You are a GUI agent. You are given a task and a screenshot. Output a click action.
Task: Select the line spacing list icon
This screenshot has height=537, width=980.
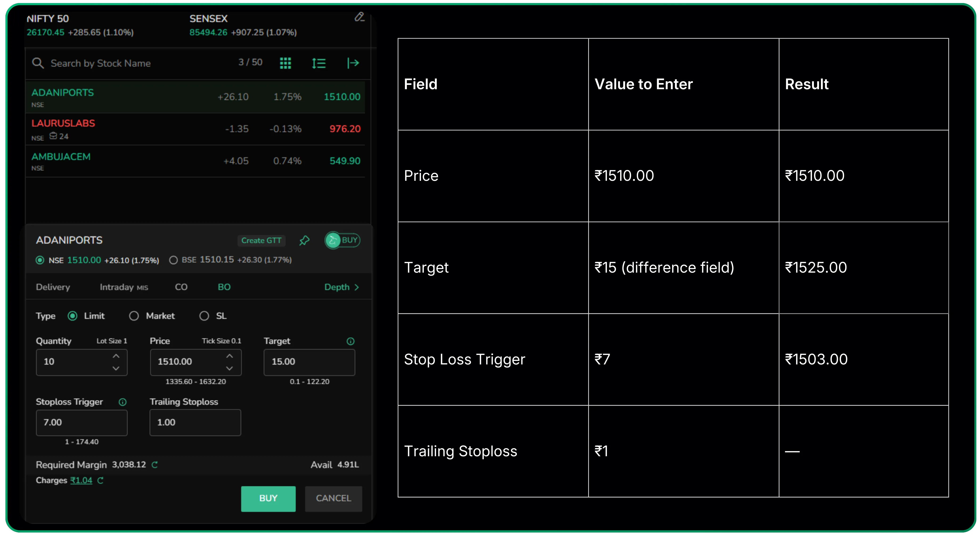point(319,63)
